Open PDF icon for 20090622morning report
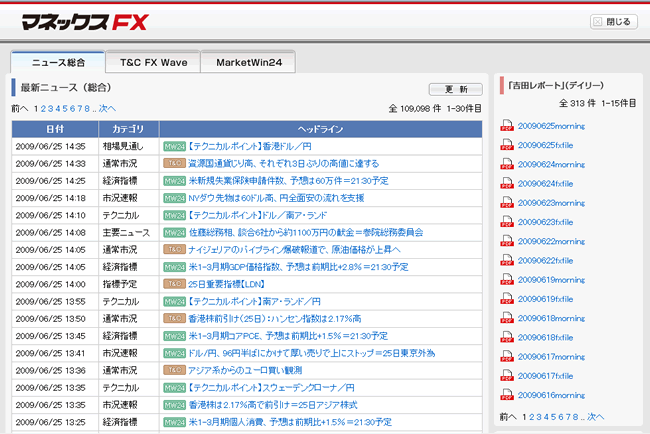The height and width of the screenshot is (434, 650). click(507, 241)
